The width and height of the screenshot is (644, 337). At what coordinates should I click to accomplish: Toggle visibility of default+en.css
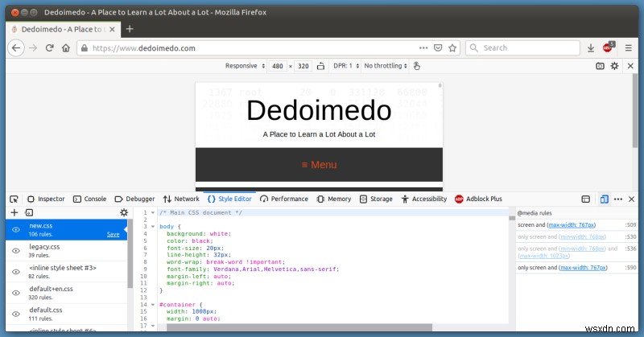[16, 293]
